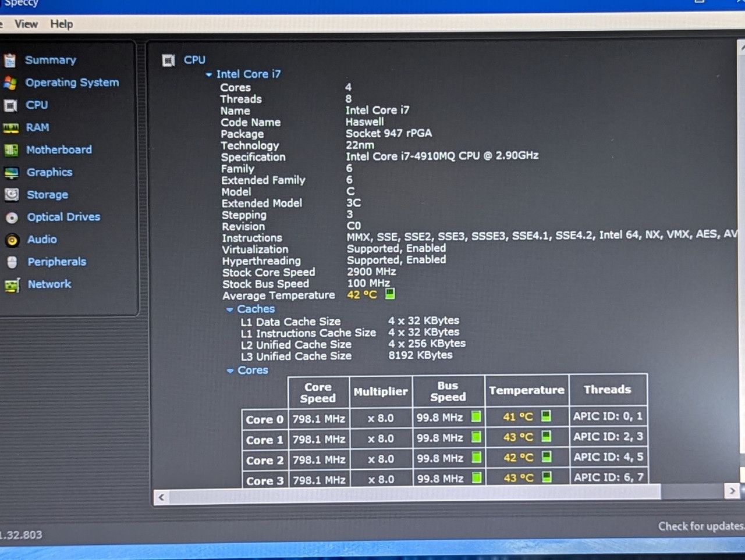The image size is (745, 560).
Task: Click the Optical Drives disc icon
Action: [x=12, y=217]
